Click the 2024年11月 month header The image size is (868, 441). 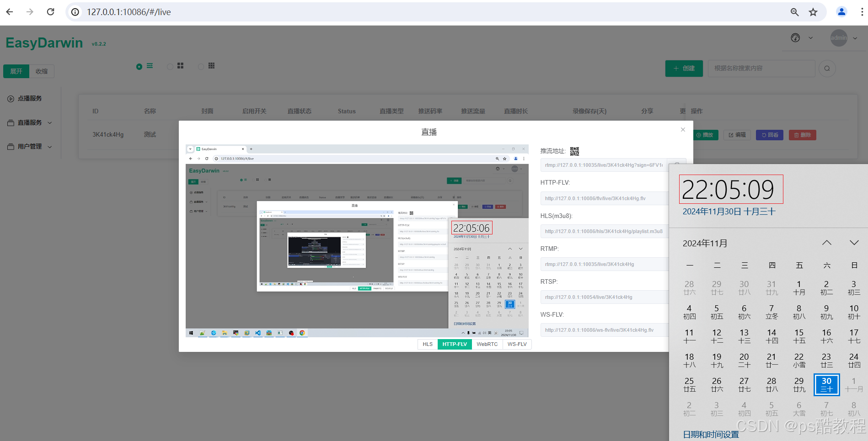click(705, 243)
